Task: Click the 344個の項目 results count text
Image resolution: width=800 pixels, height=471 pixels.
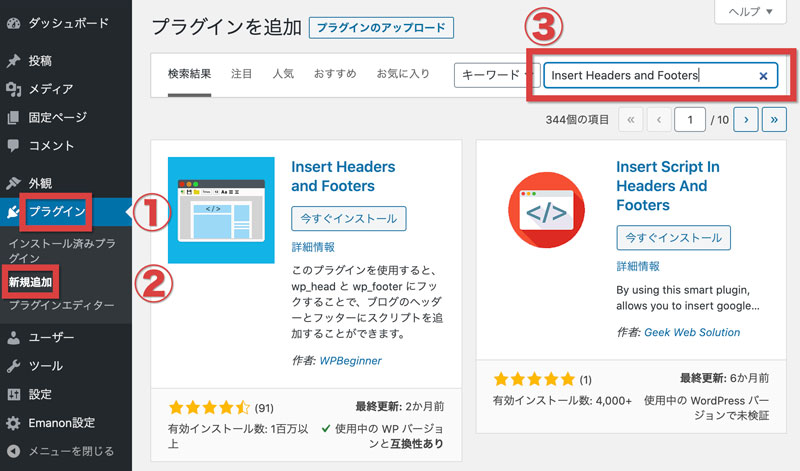Action: point(577,120)
